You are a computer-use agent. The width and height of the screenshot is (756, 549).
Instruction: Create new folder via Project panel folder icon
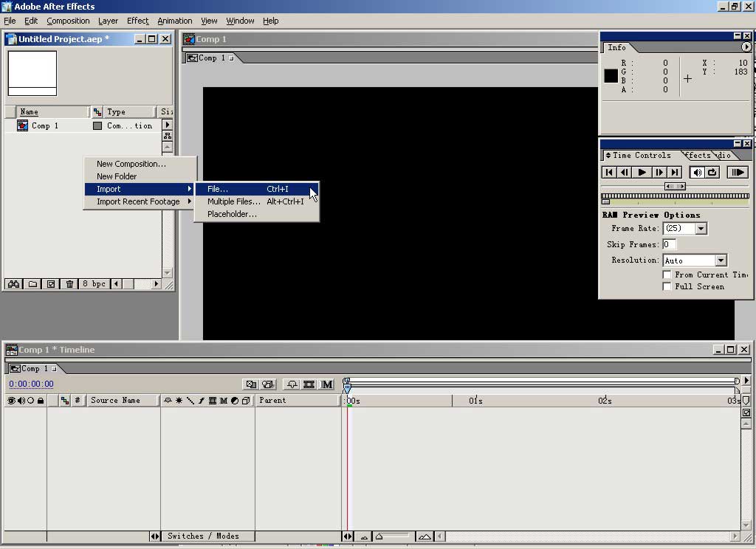pos(32,284)
